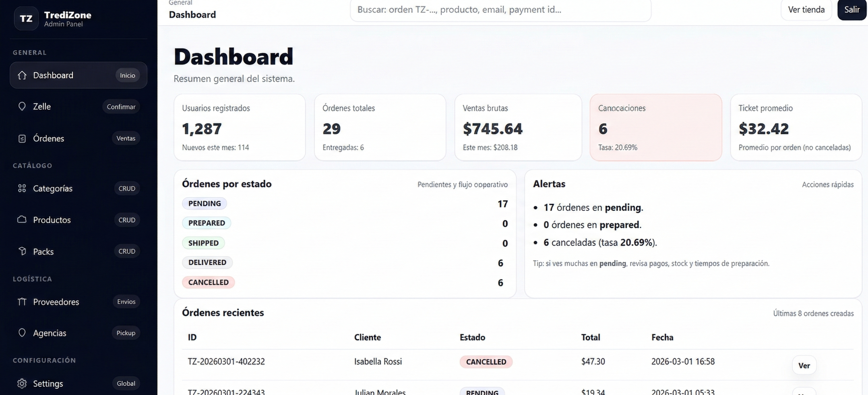Click the Settings gear icon
Screen dimensions: 868x395
pyautogui.click(x=22, y=384)
